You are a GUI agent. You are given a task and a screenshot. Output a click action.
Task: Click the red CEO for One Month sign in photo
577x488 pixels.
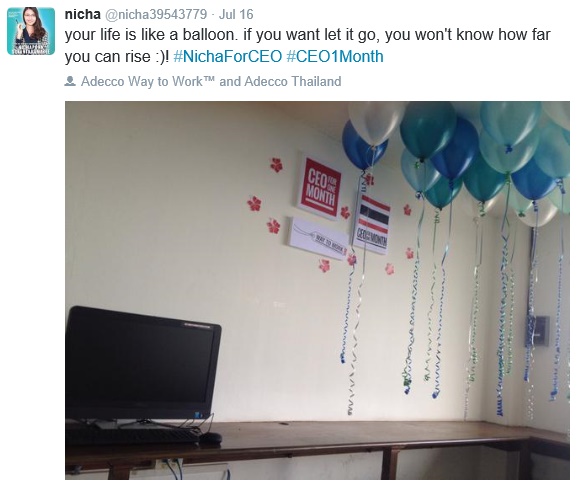[319, 187]
